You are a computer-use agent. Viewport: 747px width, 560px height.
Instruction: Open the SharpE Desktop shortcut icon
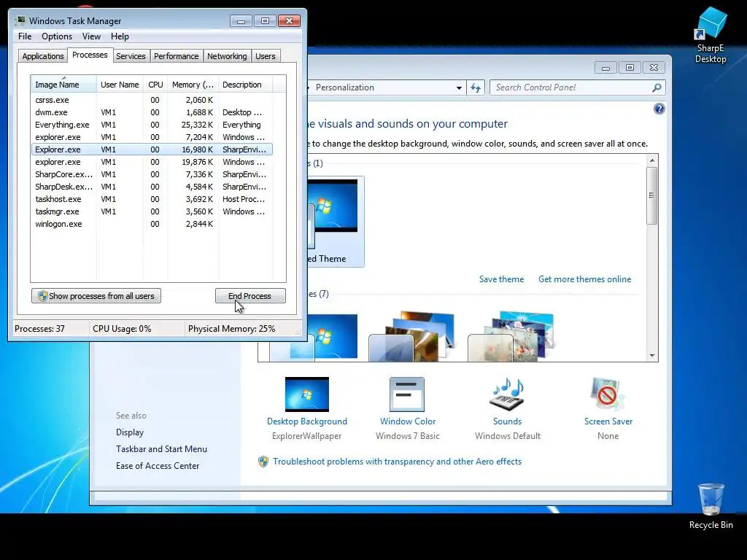[x=711, y=34]
